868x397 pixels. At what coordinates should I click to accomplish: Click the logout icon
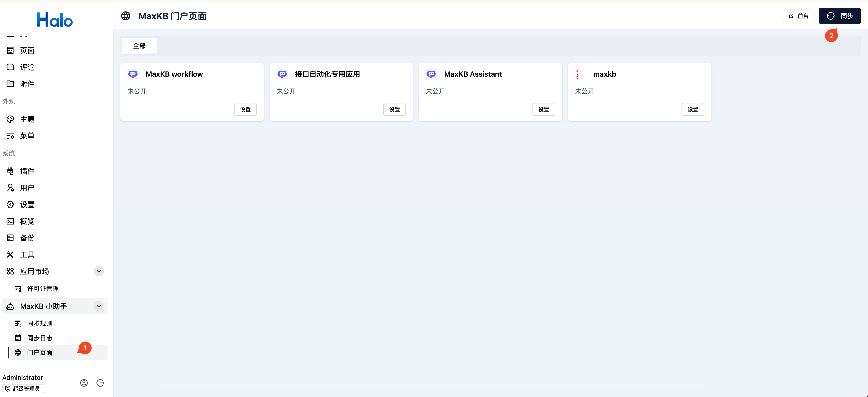(101, 383)
